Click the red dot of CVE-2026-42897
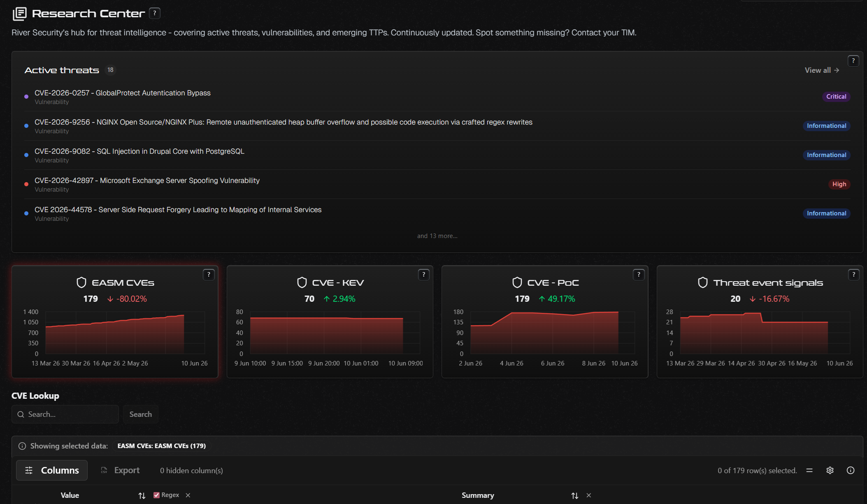The height and width of the screenshot is (504, 867). [x=26, y=184]
